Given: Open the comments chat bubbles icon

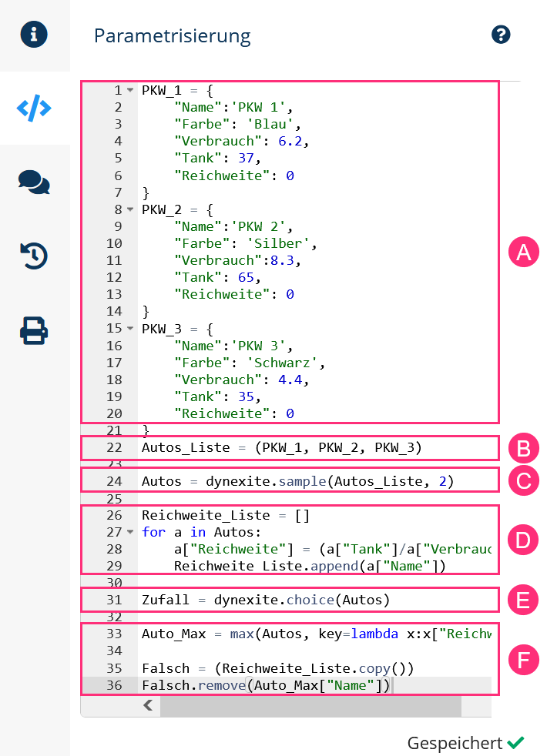Looking at the screenshot, I should (34, 182).
